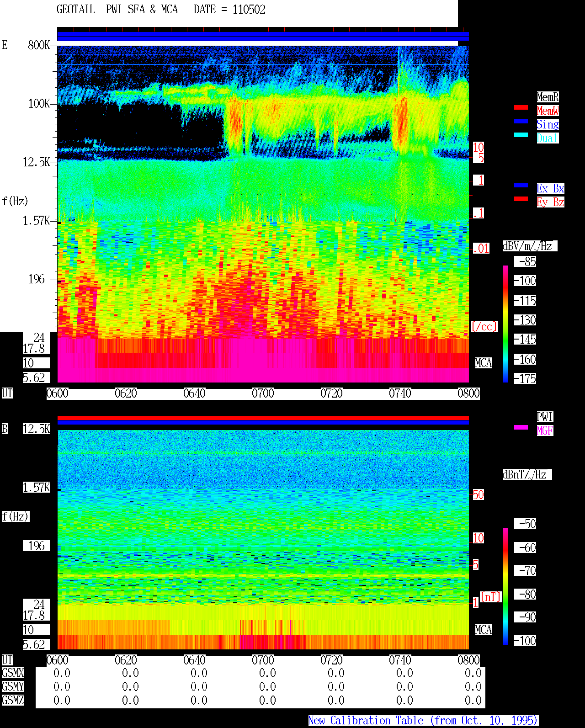585x728 pixels.
Task: Click the dBnT/√Hz unit label
Action: coord(527,474)
